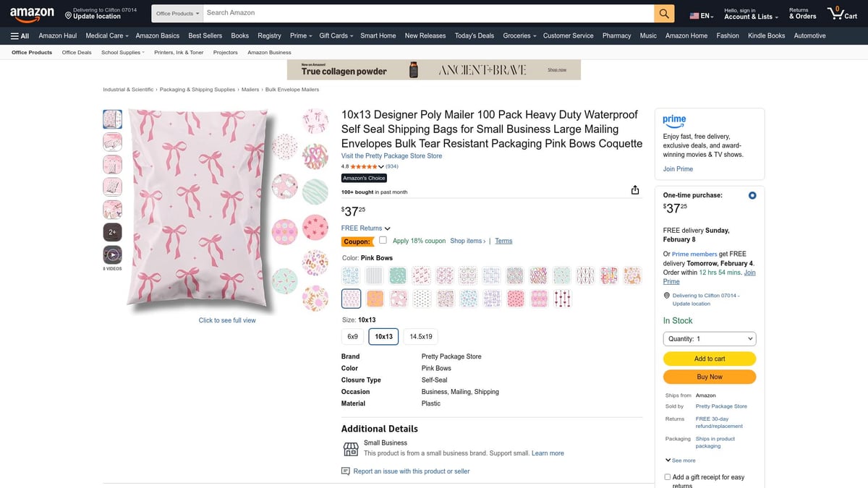Expand the FREE Returns chevron
This screenshot has width=868, height=488.
(388, 228)
